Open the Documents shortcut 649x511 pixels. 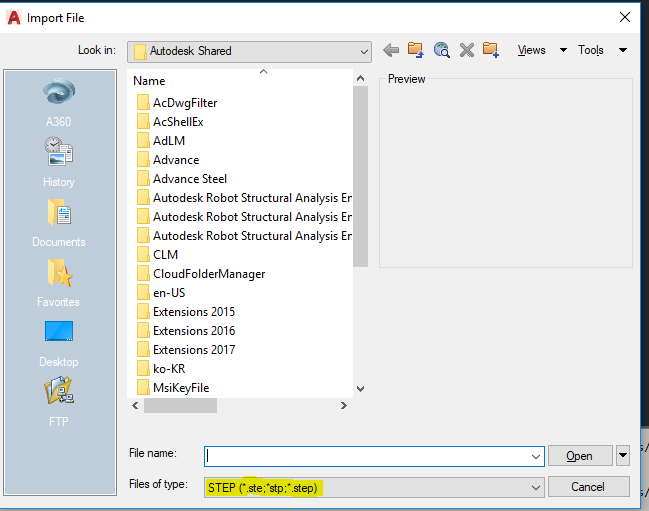59,223
